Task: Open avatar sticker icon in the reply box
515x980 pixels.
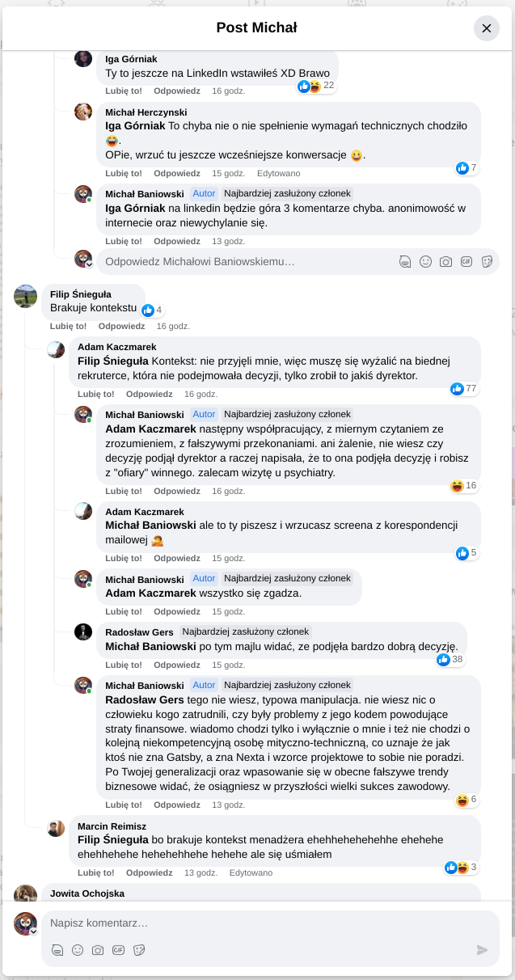Action: point(405,261)
